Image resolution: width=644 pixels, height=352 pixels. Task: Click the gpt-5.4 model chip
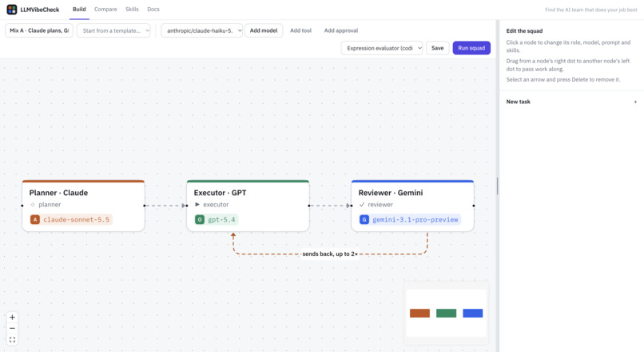[217, 219]
